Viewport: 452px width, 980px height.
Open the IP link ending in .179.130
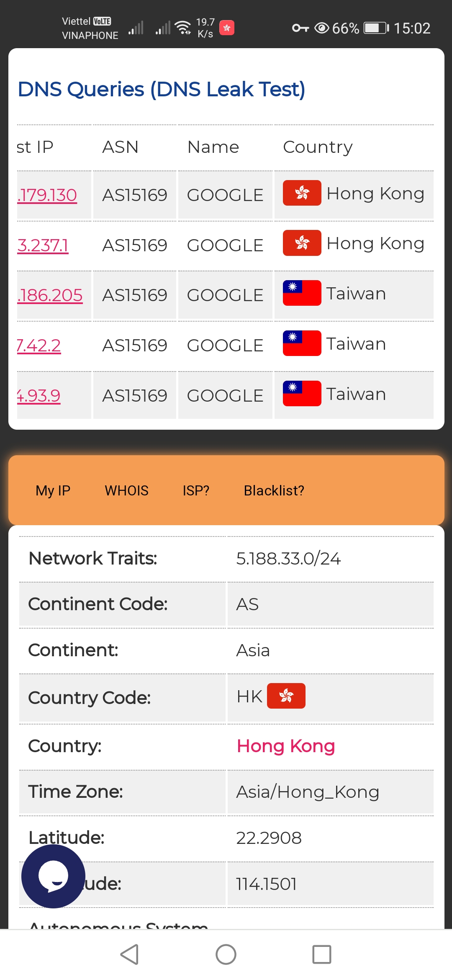47,195
